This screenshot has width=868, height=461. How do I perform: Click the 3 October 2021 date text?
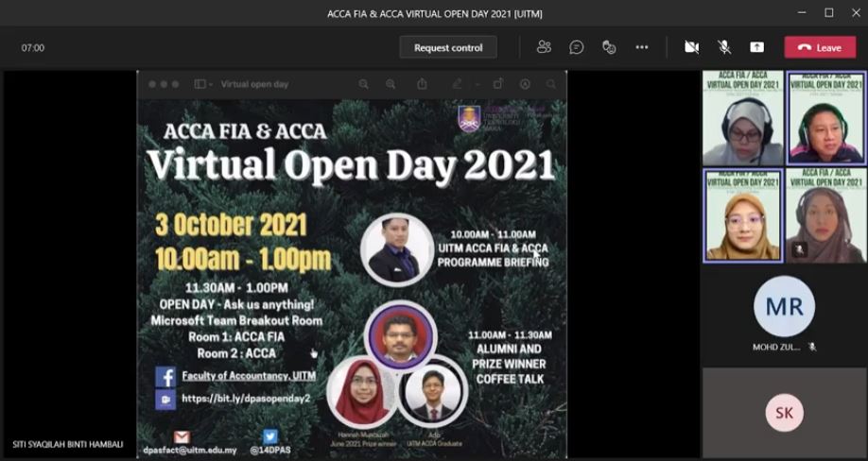(231, 225)
